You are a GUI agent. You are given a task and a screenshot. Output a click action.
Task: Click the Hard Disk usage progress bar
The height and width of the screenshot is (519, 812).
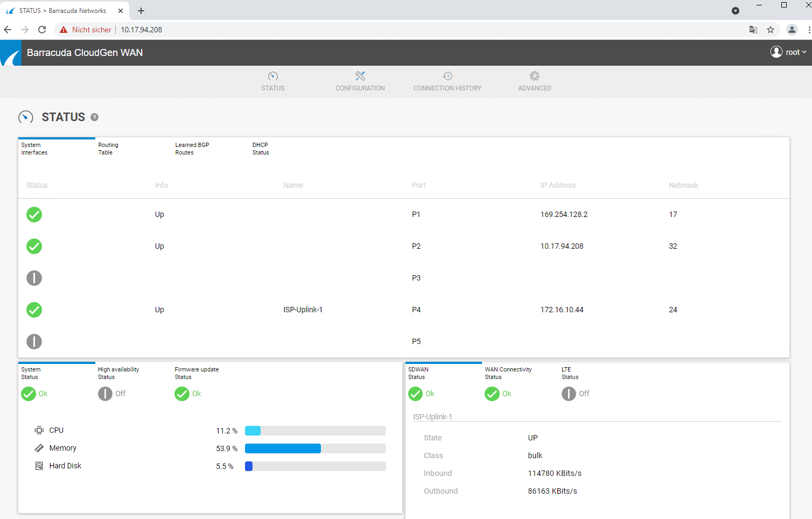(x=315, y=466)
